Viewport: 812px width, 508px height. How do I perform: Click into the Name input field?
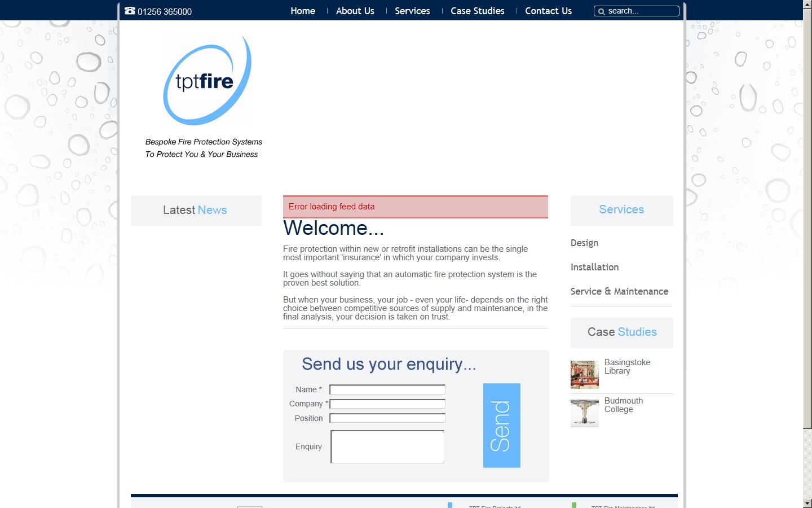click(387, 389)
